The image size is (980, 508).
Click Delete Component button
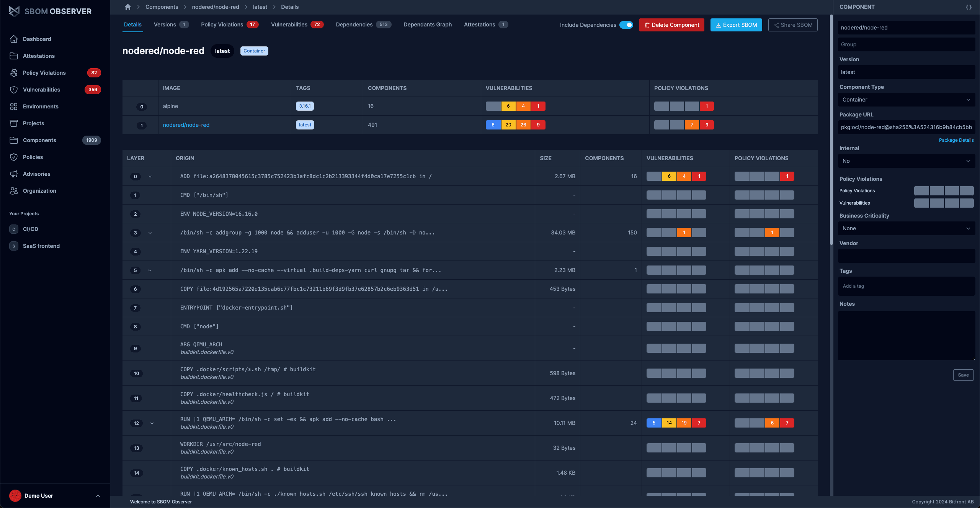pos(672,25)
